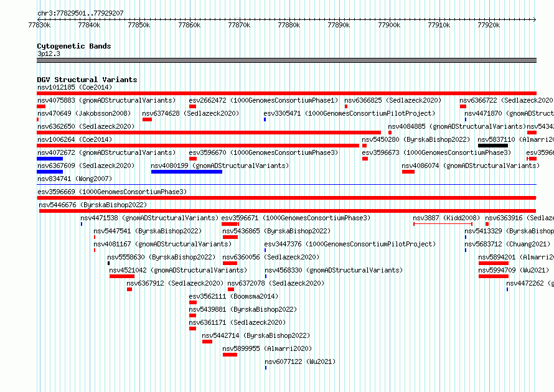Click the nsv3887 (Kidd2008) interval line
Image resolution: width=554 pixels, height=392 pixels.
pyautogui.click(x=443, y=224)
